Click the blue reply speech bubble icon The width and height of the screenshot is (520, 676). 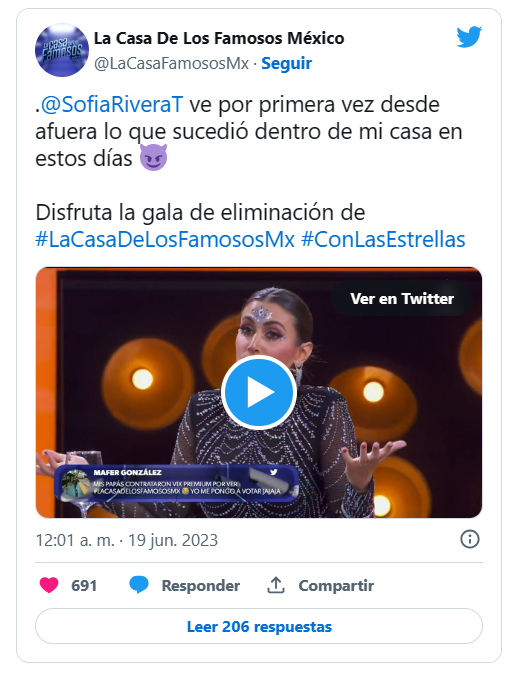click(139, 585)
